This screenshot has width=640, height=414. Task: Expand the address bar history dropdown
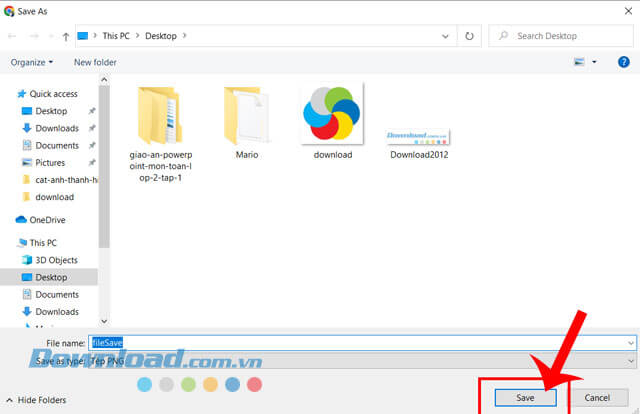pos(445,36)
